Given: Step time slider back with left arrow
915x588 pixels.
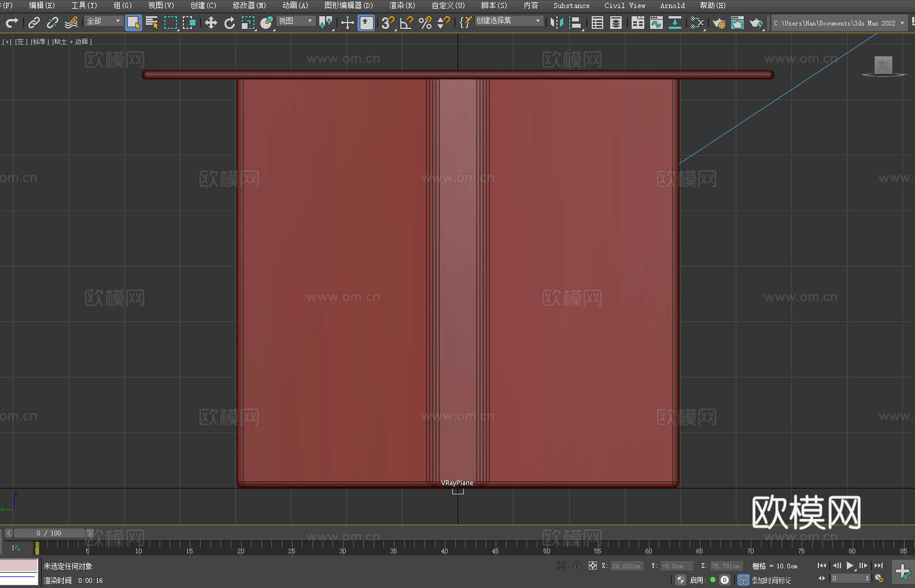Looking at the screenshot, I should [8, 533].
